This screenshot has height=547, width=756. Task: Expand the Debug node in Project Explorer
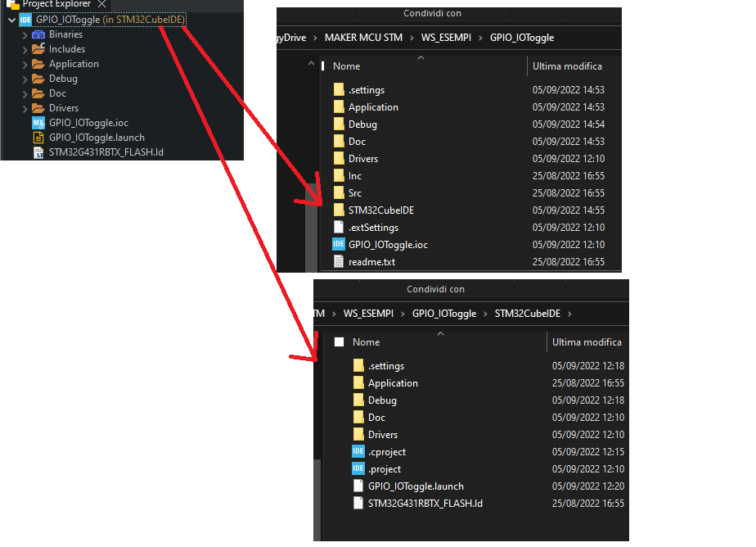pyautogui.click(x=25, y=79)
